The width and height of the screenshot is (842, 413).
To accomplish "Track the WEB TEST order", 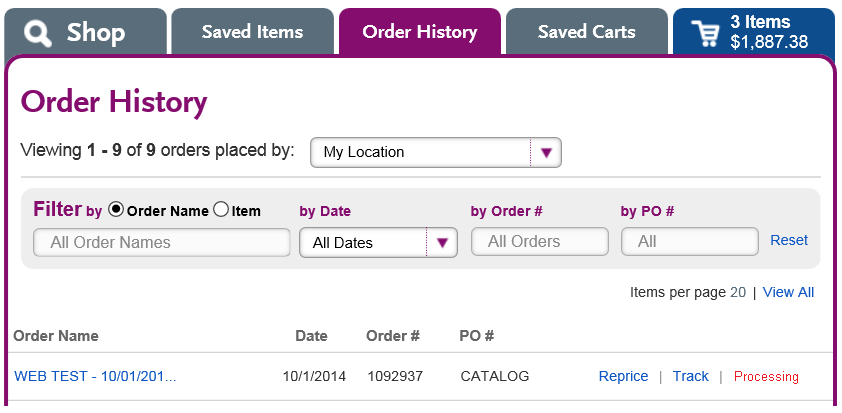I will coord(691,376).
